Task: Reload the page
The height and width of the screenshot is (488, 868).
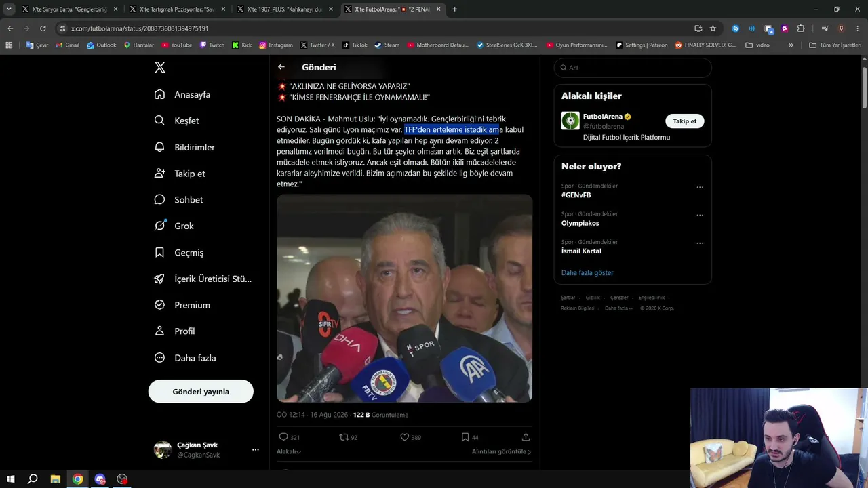Action: [43, 28]
